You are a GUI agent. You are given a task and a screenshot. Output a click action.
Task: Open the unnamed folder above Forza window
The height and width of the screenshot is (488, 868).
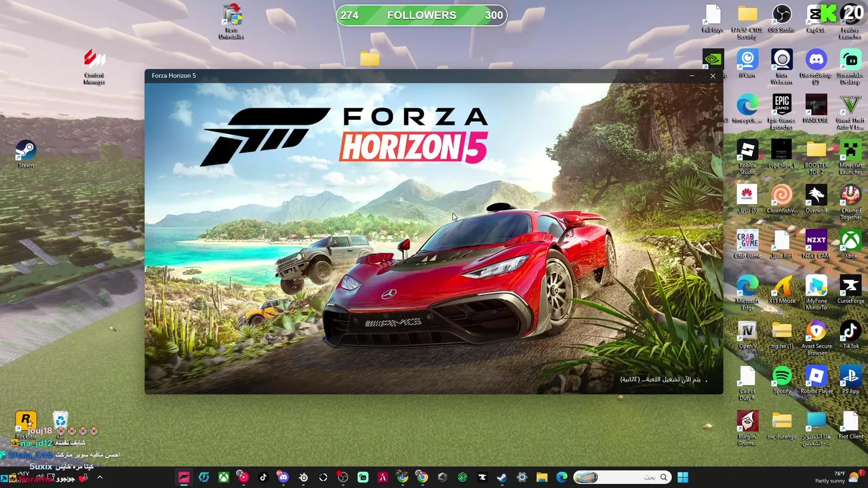point(370,58)
